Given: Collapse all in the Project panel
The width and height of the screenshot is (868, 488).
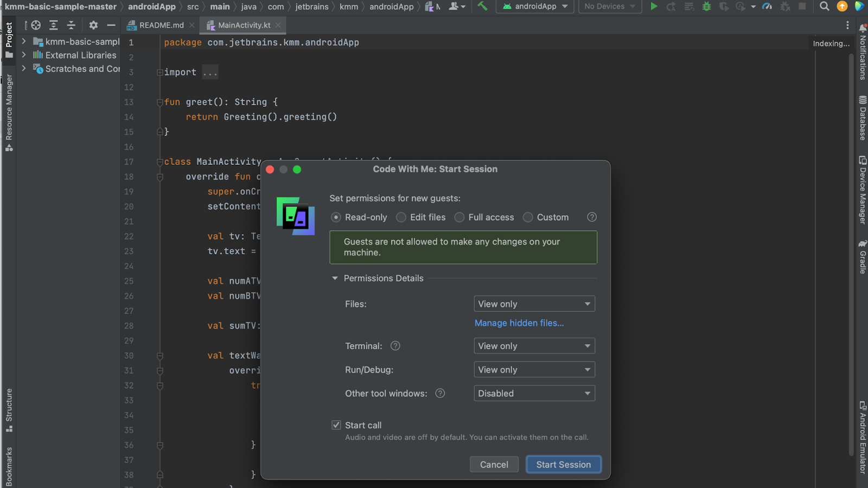Looking at the screenshot, I should 71,25.
